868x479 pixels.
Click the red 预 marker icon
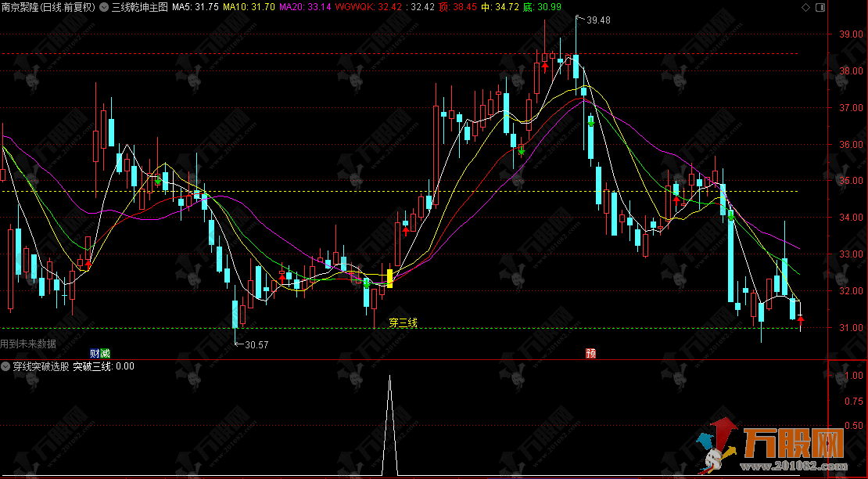pyautogui.click(x=590, y=354)
